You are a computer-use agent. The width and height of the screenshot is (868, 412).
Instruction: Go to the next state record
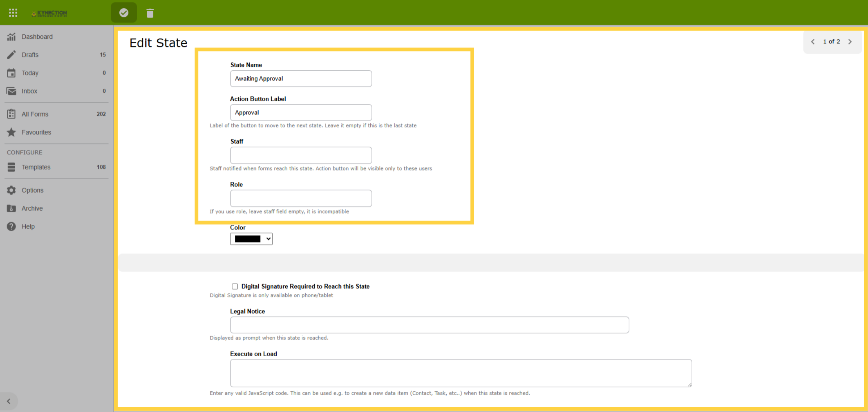tap(850, 42)
